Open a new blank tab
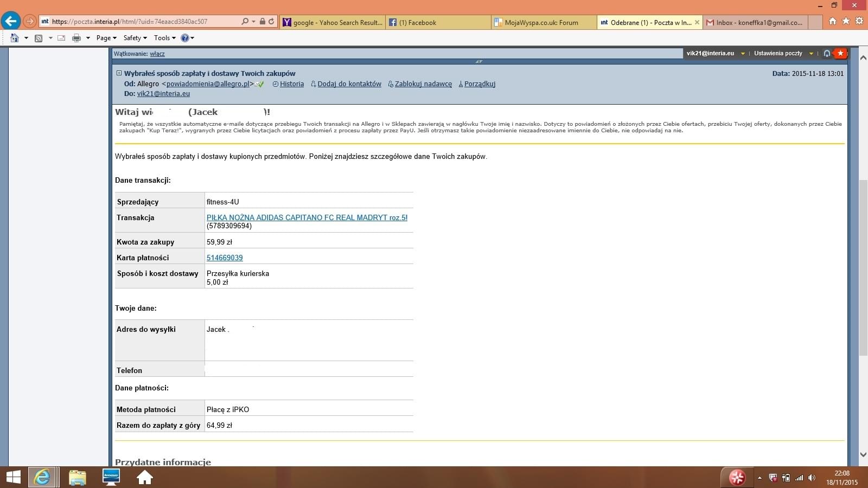The image size is (868, 488). (x=816, y=22)
